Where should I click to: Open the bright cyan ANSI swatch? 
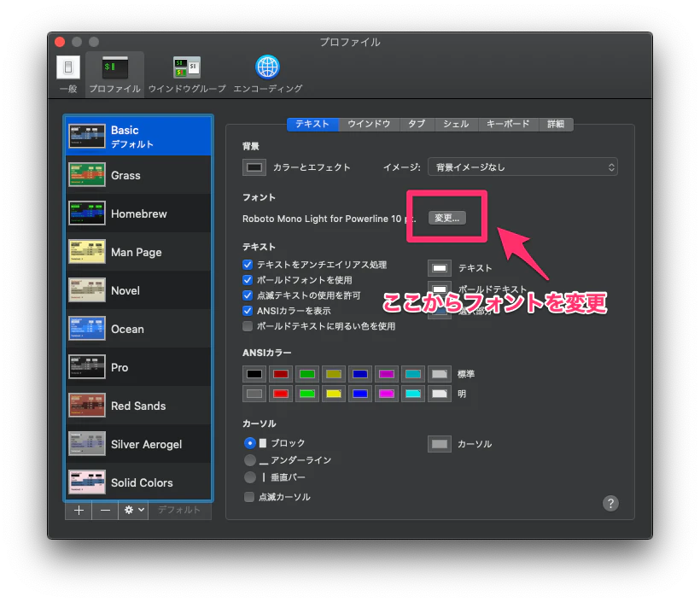click(x=413, y=394)
